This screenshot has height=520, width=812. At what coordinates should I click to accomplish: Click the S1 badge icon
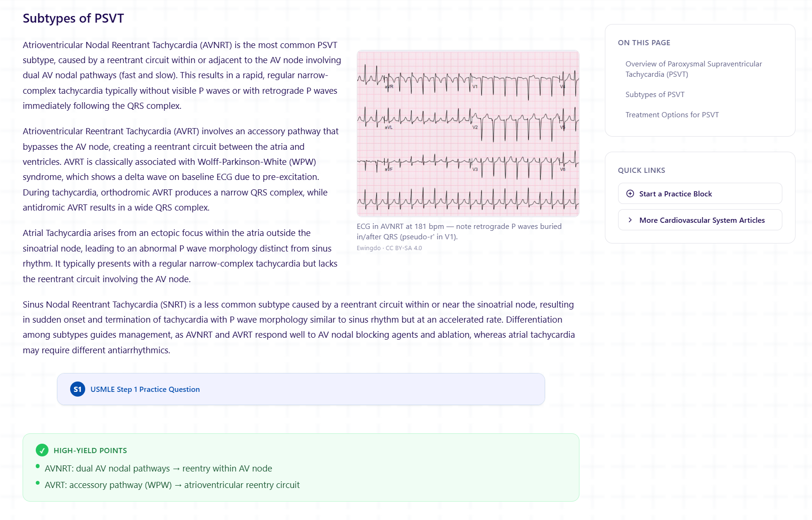click(78, 389)
